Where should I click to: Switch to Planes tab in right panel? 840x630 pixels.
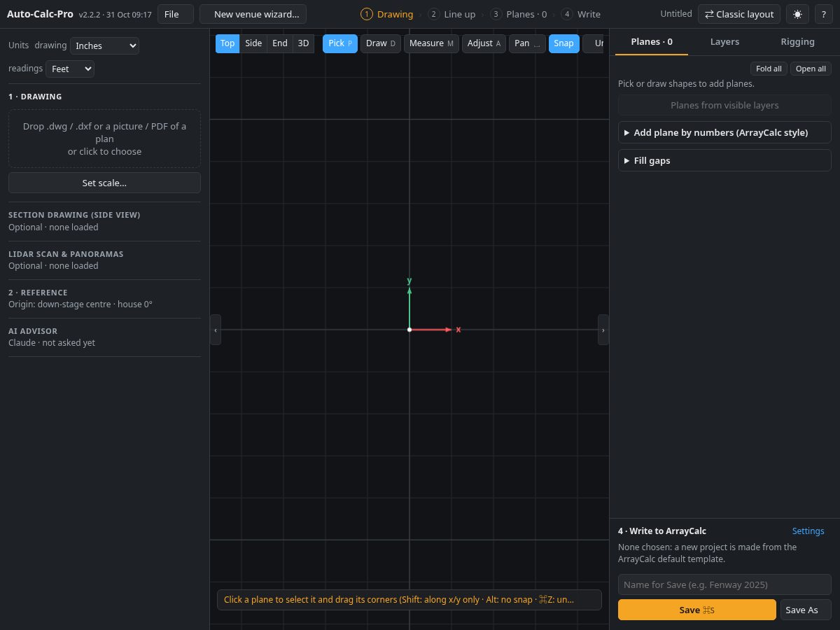point(652,42)
